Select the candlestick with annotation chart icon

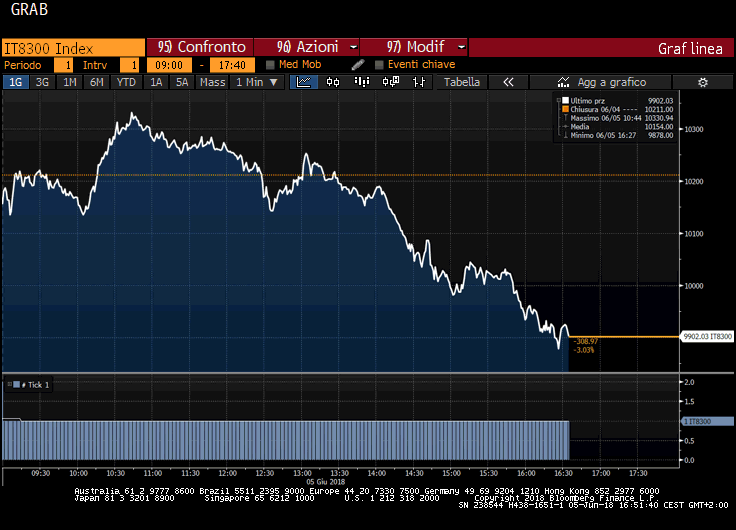[391, 82]
